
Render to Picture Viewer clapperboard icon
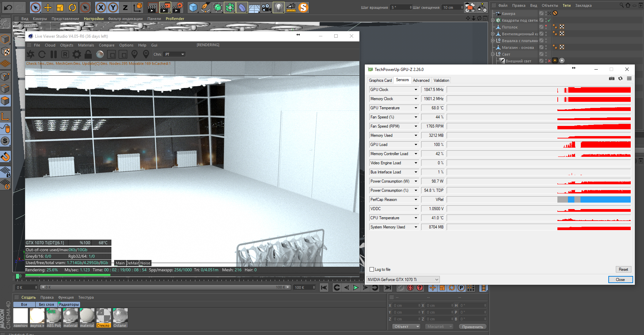[x=165, y=7]
